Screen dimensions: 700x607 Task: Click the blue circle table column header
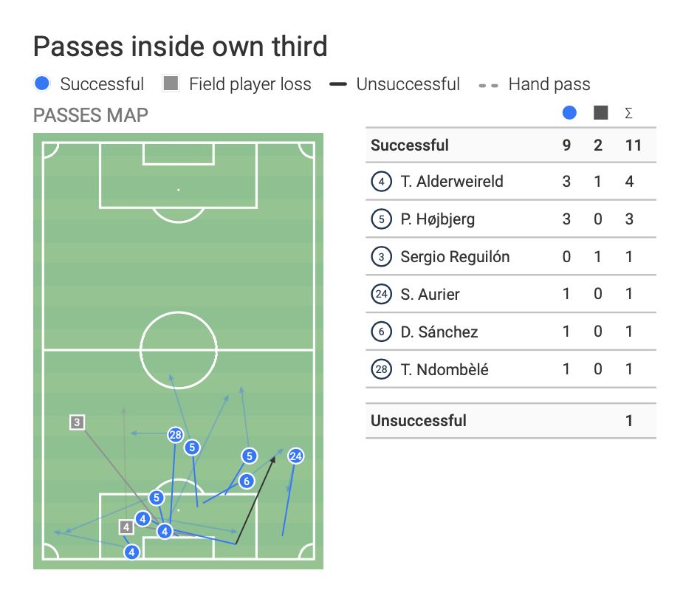click(569, 113)
